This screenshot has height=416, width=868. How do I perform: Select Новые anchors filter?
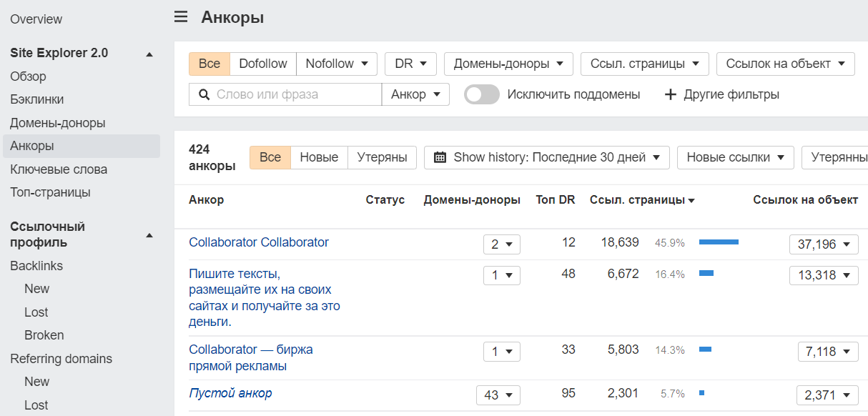point(319,157)
